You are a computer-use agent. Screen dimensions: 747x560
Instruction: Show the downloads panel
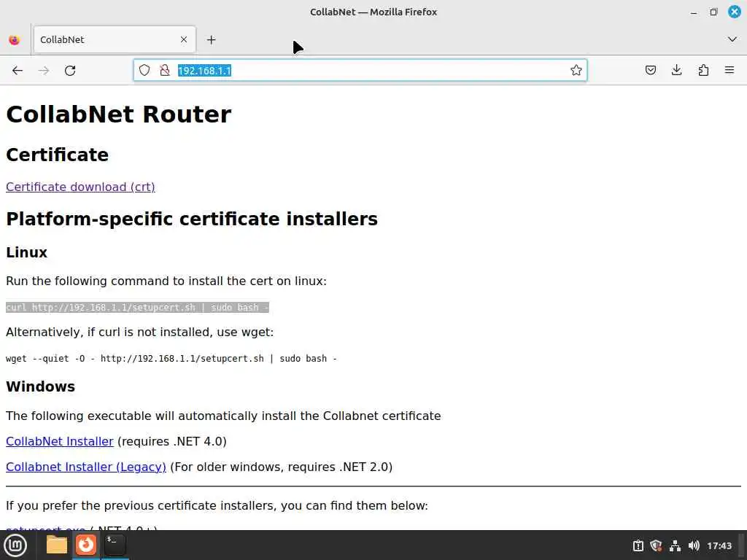click(x=676, y=71)
